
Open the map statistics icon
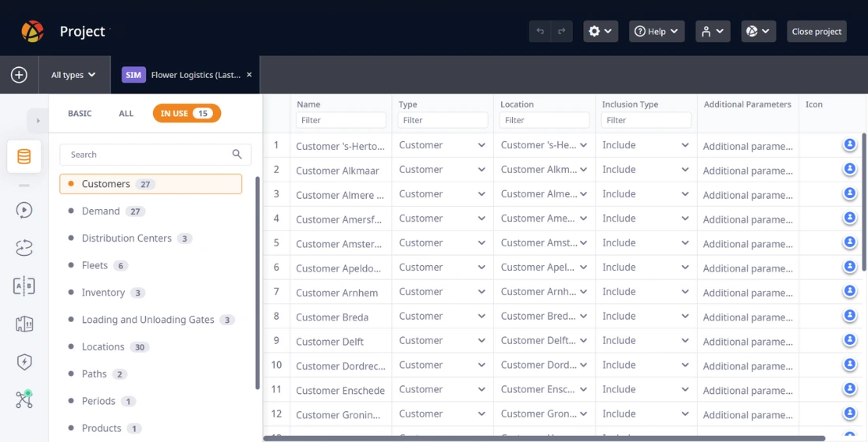pos(24,324)
